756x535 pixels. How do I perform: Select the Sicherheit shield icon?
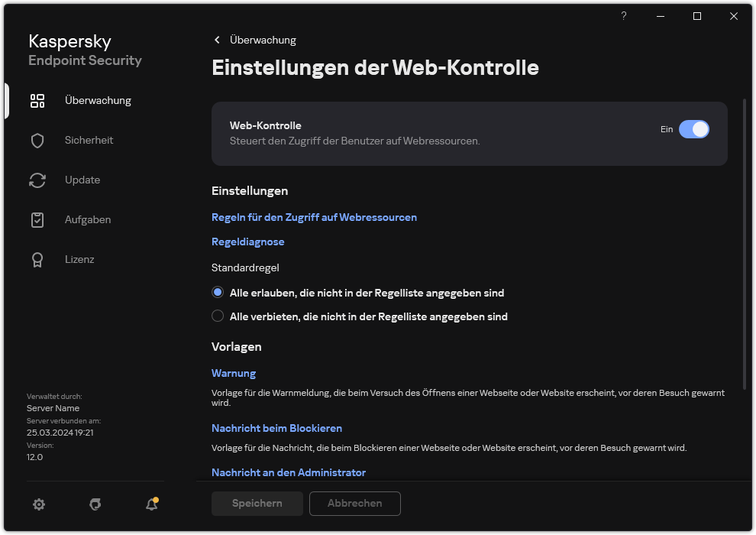pyautogui.click(x=37, y=140)
